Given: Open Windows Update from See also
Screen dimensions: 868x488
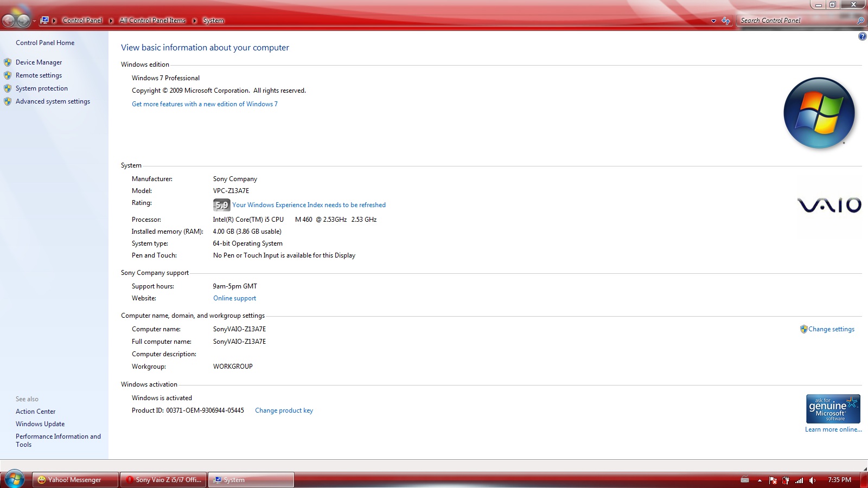Looking at the screenshot, I should pyautogui.click(x=40, y=424).
